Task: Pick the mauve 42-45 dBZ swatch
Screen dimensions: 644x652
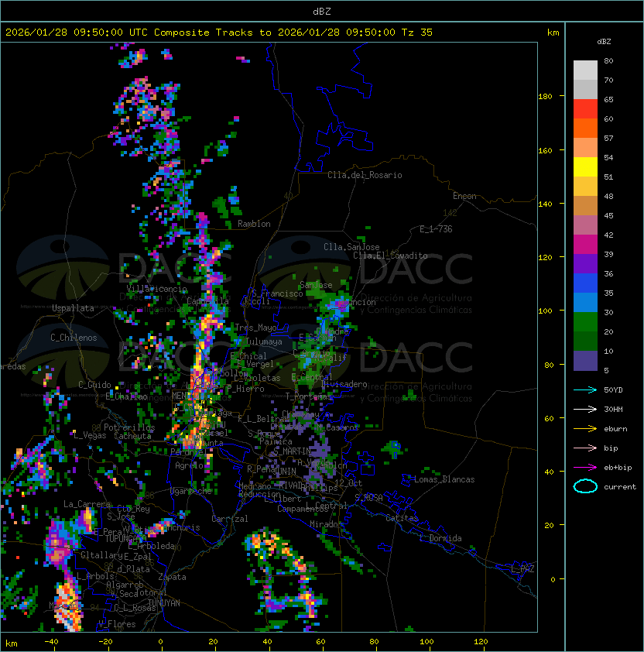Action: pyautogui.click(x=585, y=225)
